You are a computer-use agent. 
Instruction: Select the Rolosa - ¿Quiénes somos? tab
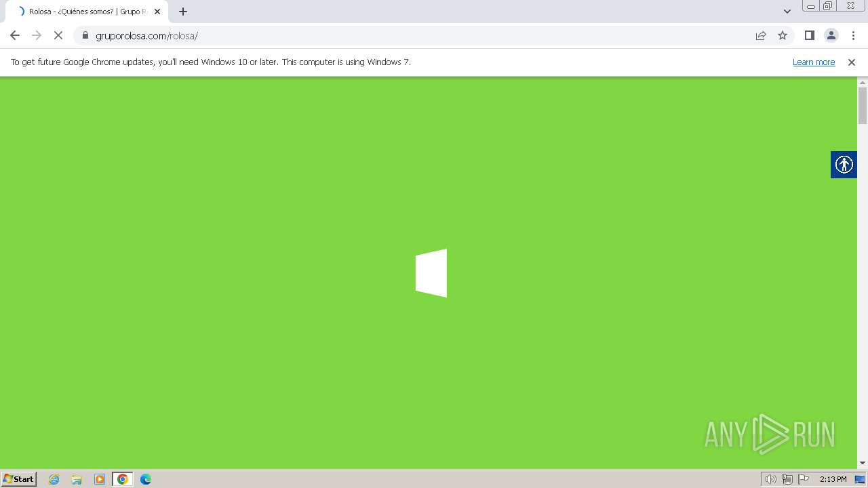tap(88, 12)
